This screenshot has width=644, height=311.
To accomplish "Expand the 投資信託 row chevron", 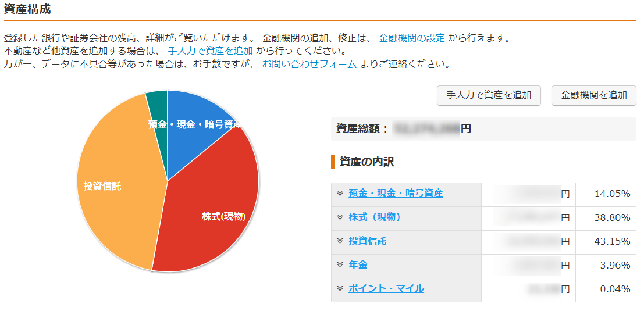I will 340,241.
